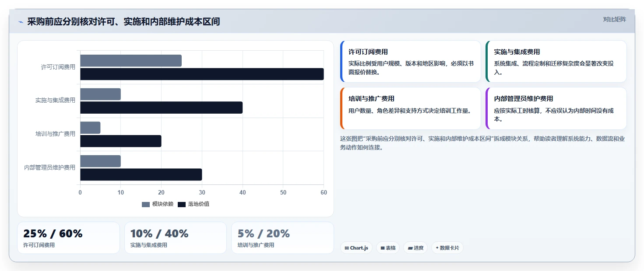Open the 内部管理员维护费用 card with purple border
This screenshot has height=271, width=644.
[x=556, y=108]
